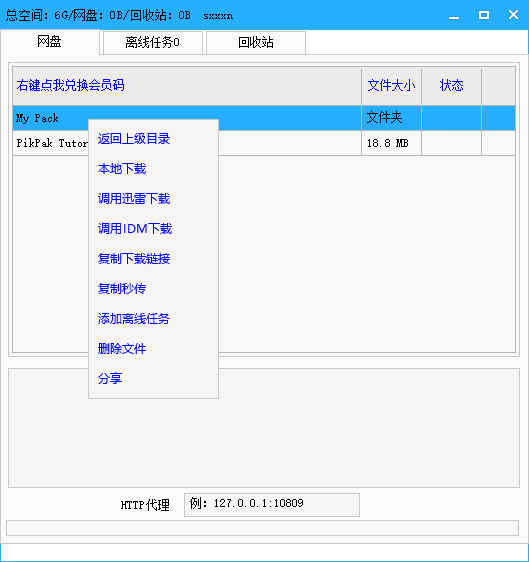Click the 18.8 MB size cell
Image resolution: width=529 pixels, height=562 pixels.
point(391,143)
